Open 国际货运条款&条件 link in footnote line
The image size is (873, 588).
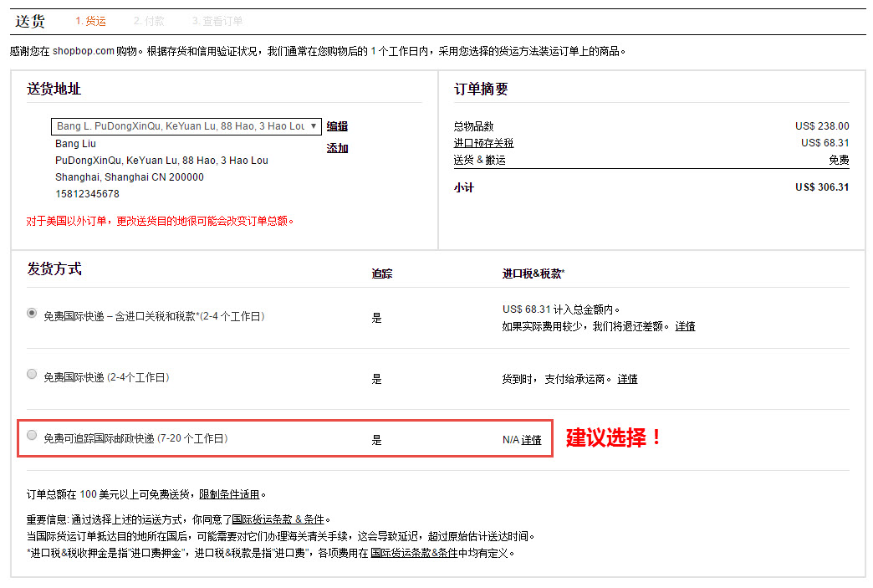[x=414, y=553]
